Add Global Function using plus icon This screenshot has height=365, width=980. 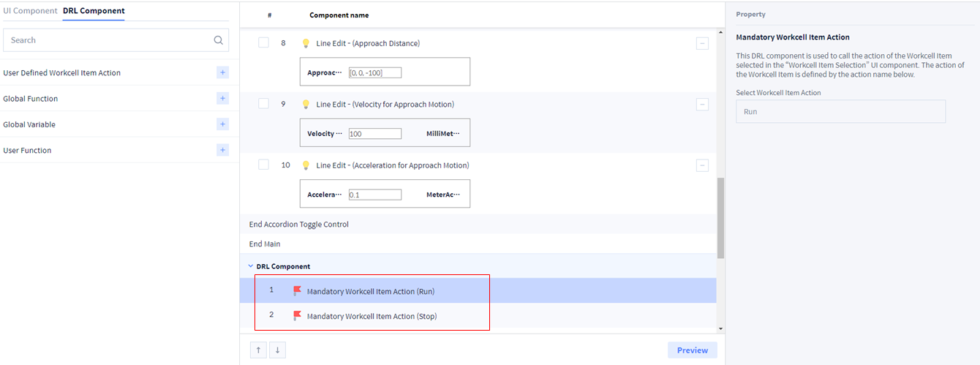(222, 98)
